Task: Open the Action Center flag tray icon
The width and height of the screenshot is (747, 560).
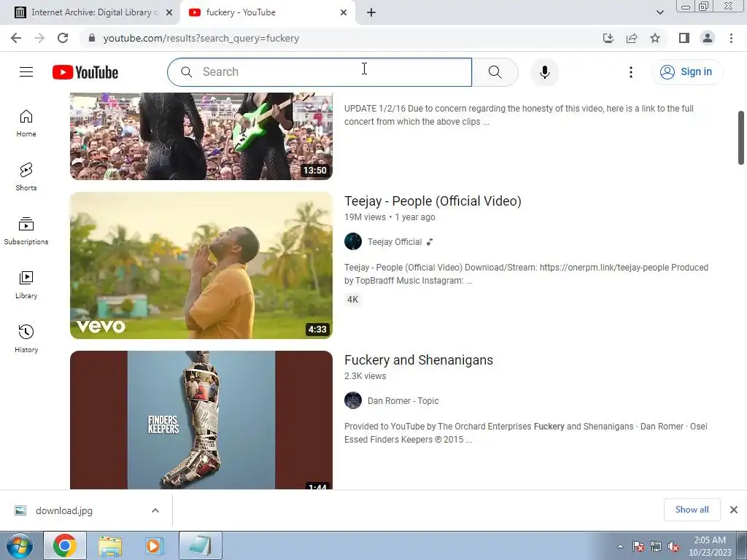Action: click(638, 546)
